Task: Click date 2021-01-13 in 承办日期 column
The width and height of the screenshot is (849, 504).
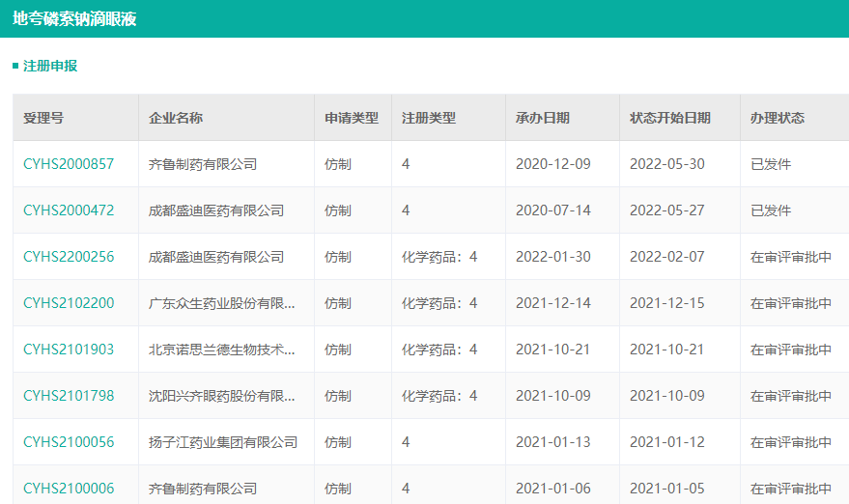Action: click(x=552, y=442)
